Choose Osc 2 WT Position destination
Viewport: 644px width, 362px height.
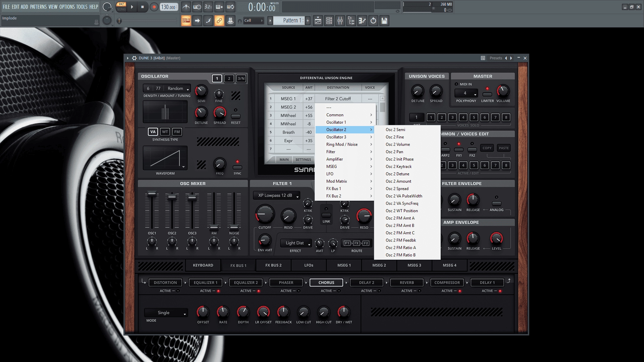click(x=407, y=211)
